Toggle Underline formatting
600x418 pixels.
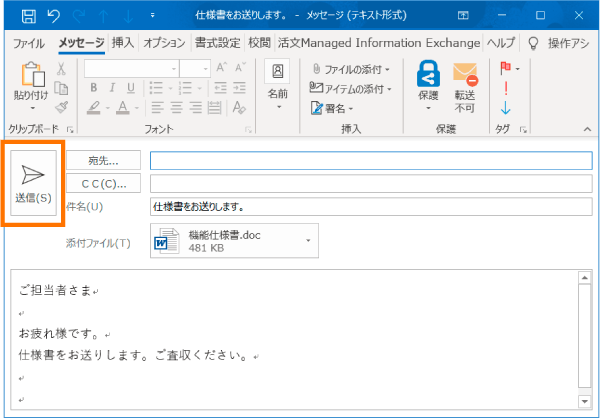[x=131, y=88]
